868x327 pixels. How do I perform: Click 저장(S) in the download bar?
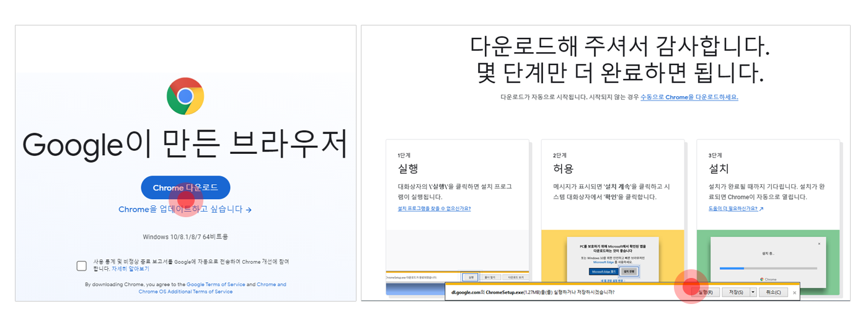(736, 292)
